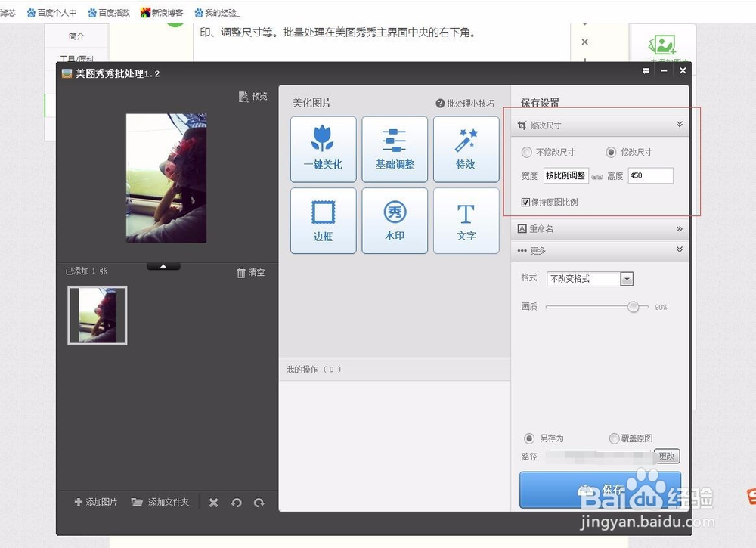Open the 基础调整 (basic adjustments) tool
The width and height of the screenshot is (756, 548).
click(395, 149)
